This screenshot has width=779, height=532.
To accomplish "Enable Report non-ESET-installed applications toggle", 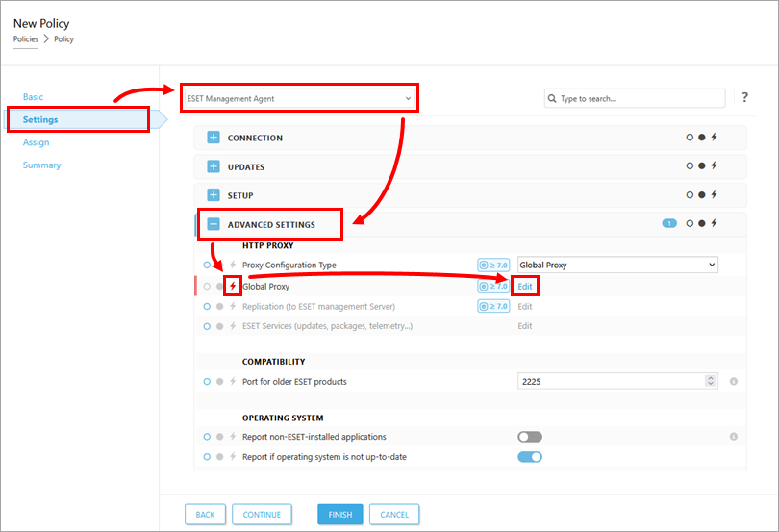I will point(530,437).
